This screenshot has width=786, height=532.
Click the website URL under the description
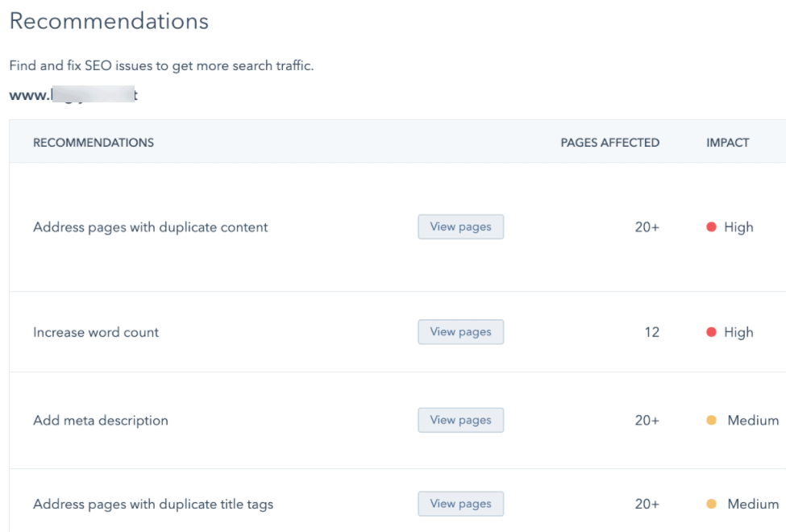pos(73,95)
